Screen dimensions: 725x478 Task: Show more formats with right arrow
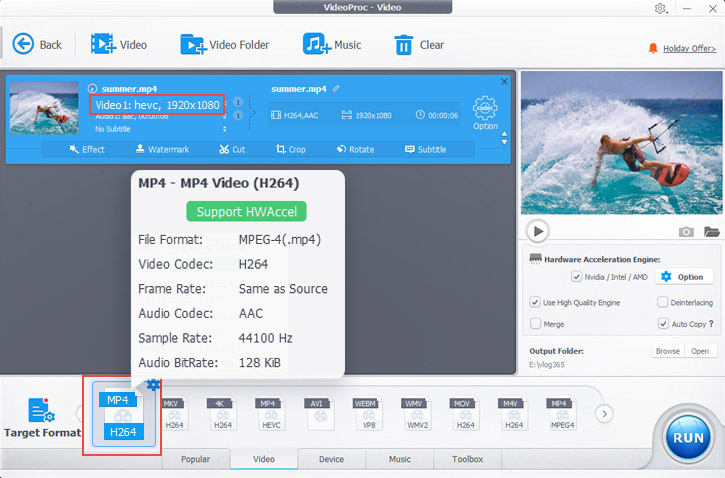[604, 414]
